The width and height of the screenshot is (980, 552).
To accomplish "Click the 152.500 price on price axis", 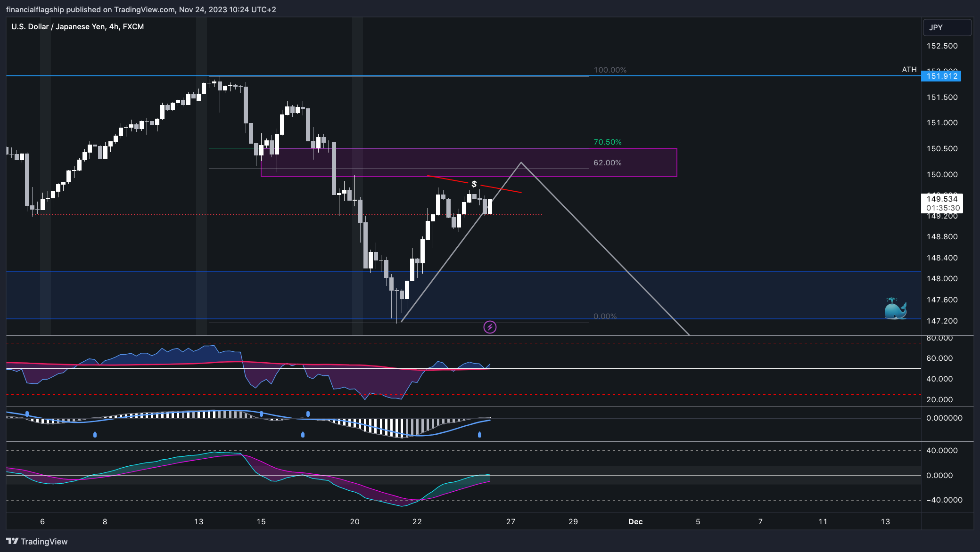I will pyautogui.click(x=942, y=46).
